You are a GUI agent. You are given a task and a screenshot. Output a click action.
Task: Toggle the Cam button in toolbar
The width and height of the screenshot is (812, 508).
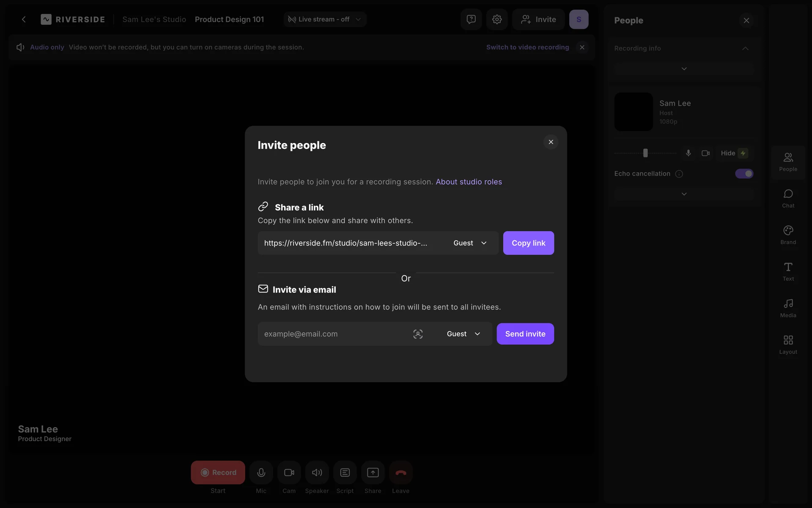click(x=289, y=472)
